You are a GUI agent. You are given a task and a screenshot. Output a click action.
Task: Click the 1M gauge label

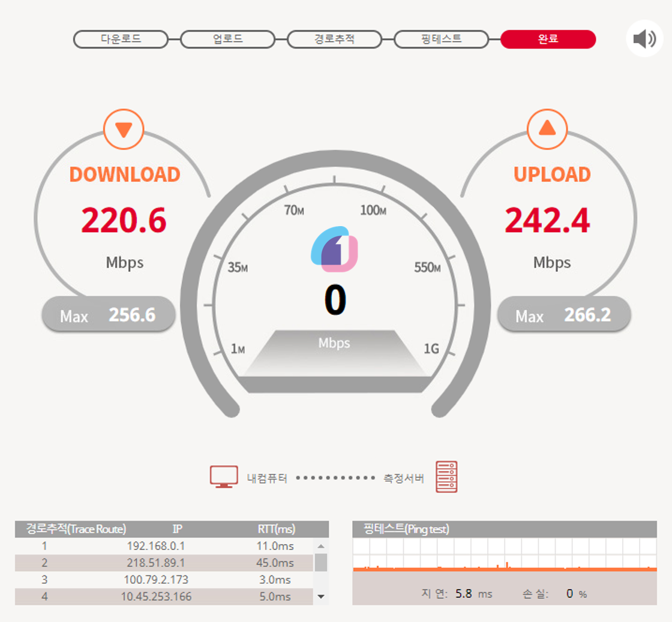click(x=238, y=348)
